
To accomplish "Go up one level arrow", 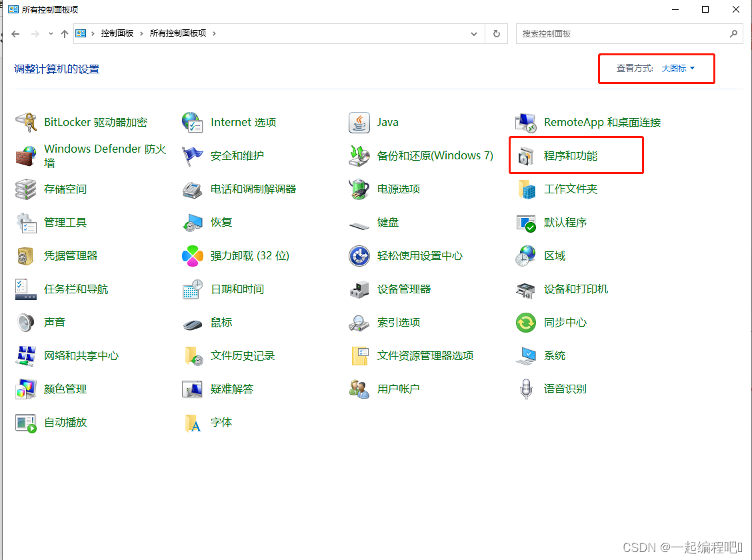I will tap(65, 33).
